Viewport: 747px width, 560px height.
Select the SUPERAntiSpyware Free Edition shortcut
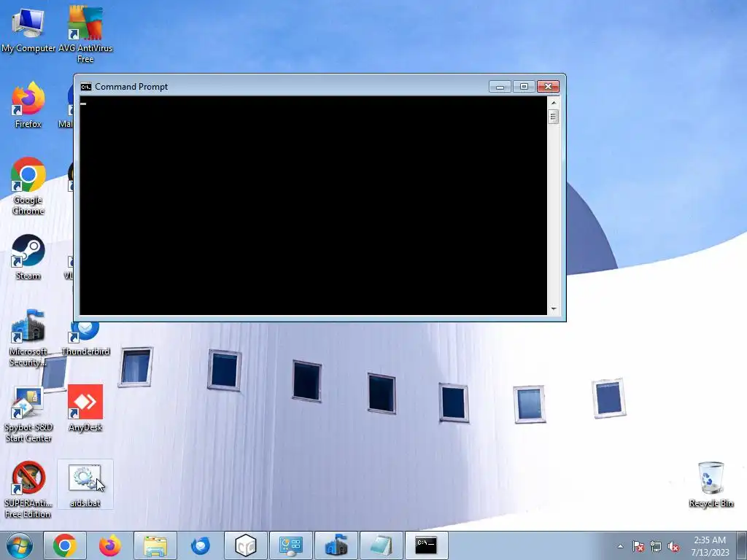pyautogui.click(x=28, y=489)
